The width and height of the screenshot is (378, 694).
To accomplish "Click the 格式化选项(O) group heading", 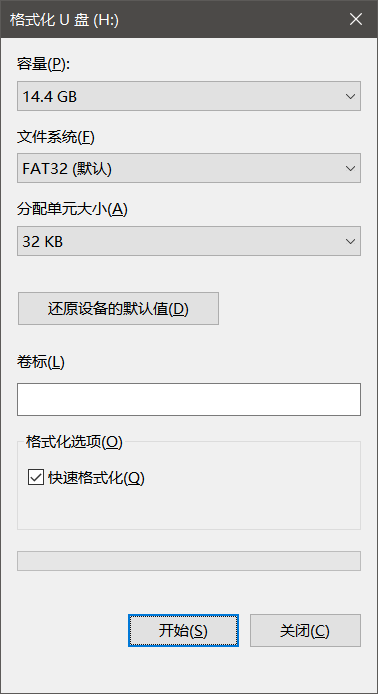I will click(74, 442).
